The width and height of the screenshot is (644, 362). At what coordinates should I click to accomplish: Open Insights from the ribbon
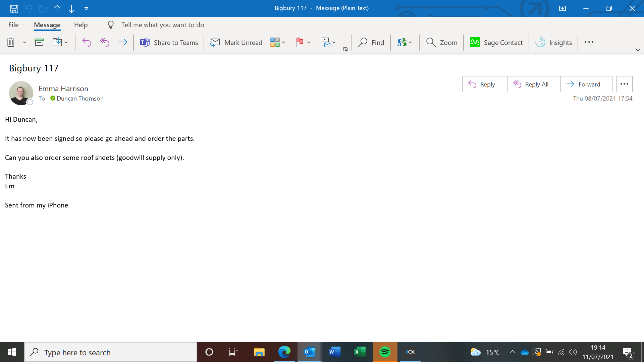[x=554, y=42]
